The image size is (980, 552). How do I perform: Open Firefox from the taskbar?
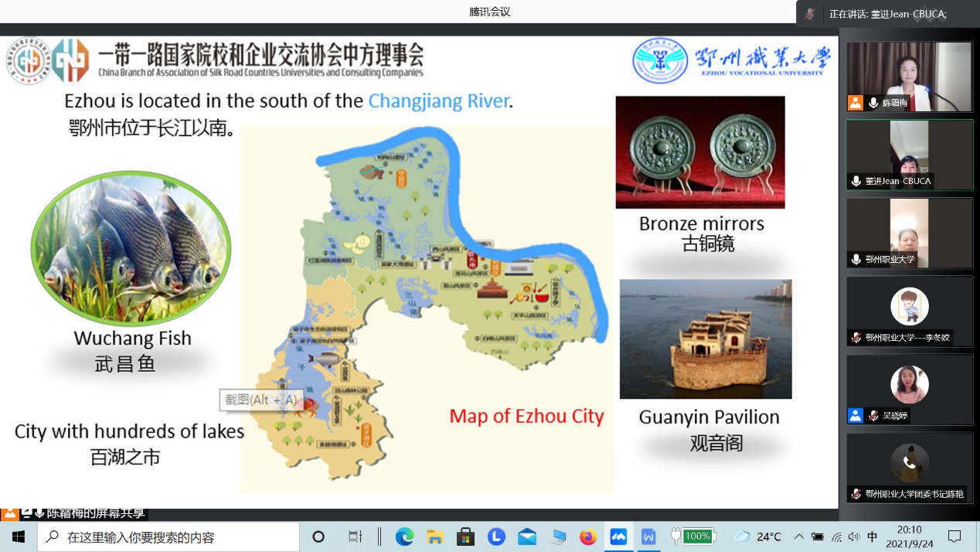588,537
